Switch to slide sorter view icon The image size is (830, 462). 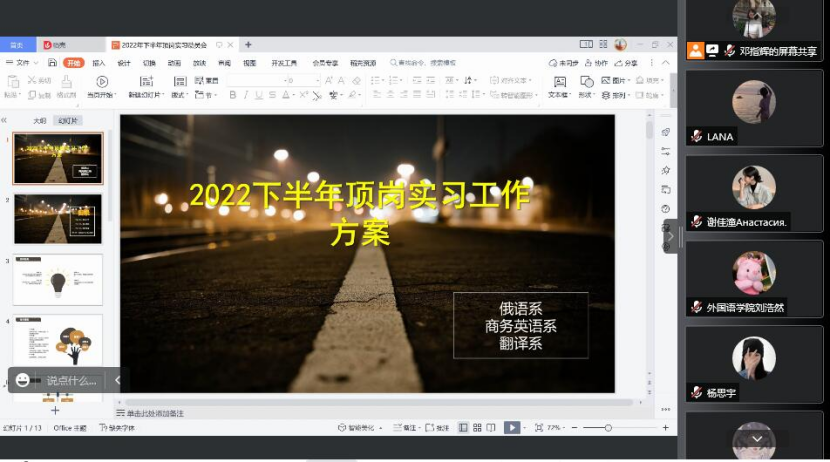477,427
